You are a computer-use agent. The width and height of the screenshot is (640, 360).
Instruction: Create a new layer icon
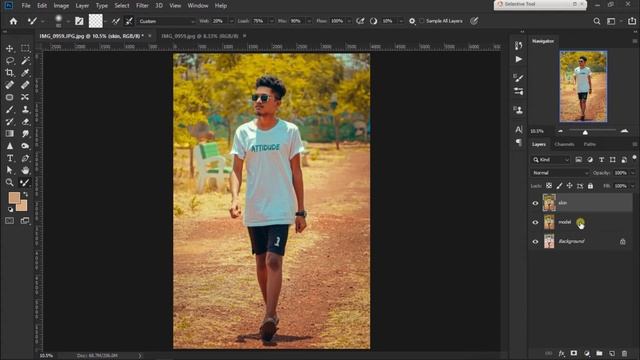click(x=612, y=353)
